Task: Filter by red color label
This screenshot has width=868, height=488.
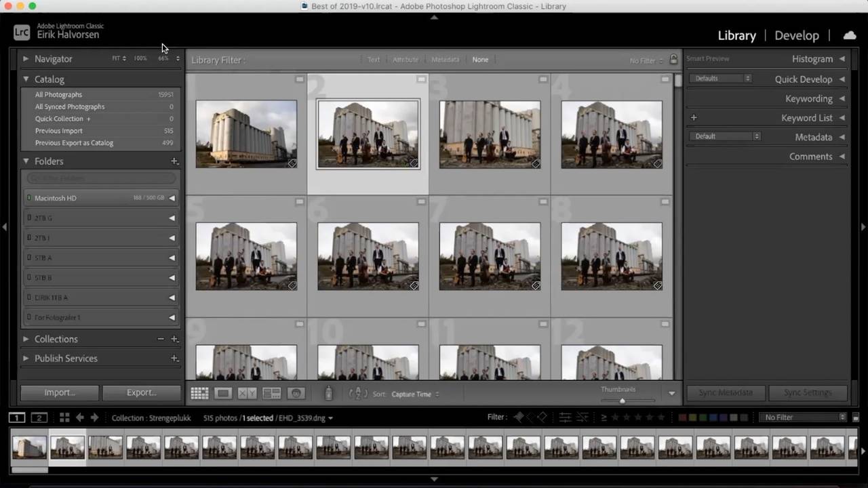Action: 683,418
